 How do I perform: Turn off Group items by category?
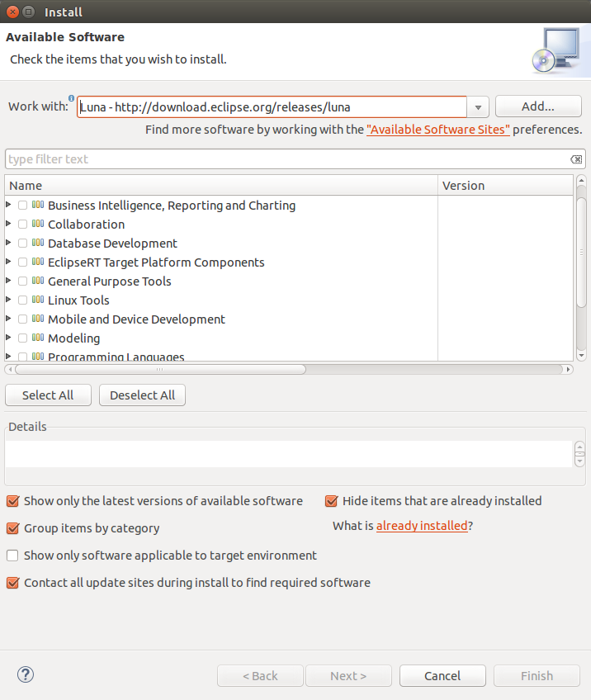[x=13, y=528]
